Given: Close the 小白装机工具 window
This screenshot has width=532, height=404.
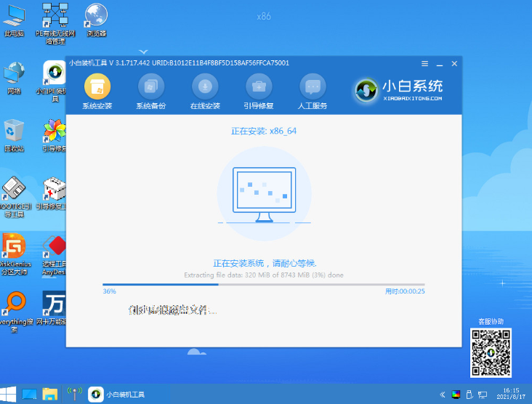Looking at the screenshot, I should click(x=454, y=64).
